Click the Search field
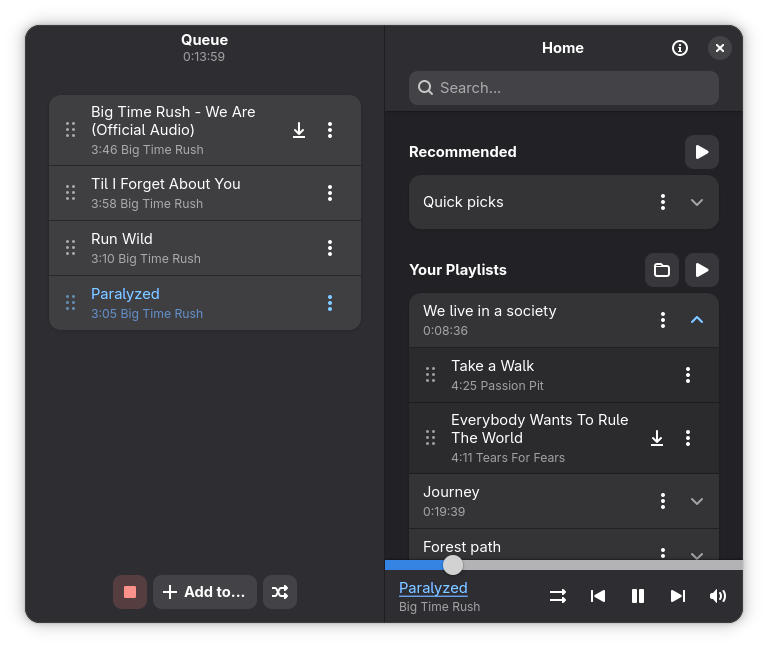Image resolution: width=768 pixels, height=648 pixels. point(564,88)
